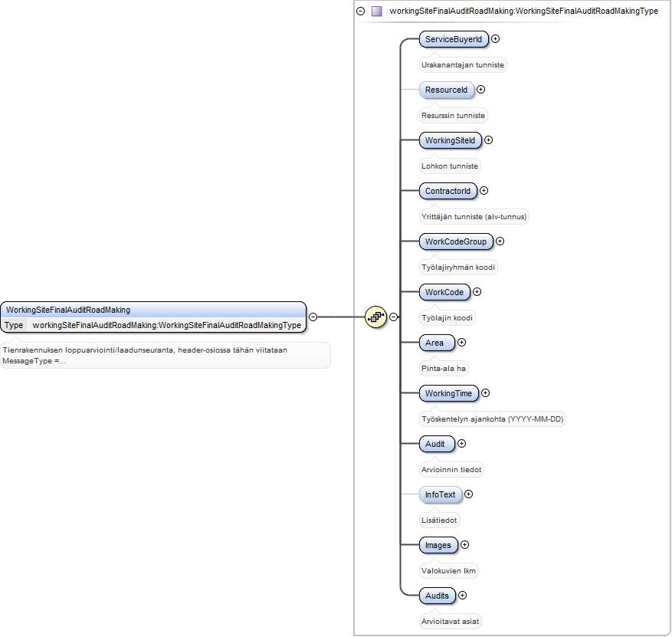The height and width of the screenshot is (637, 672).
Task: Expand the Audit element
Action: click(x=461, y=444)
